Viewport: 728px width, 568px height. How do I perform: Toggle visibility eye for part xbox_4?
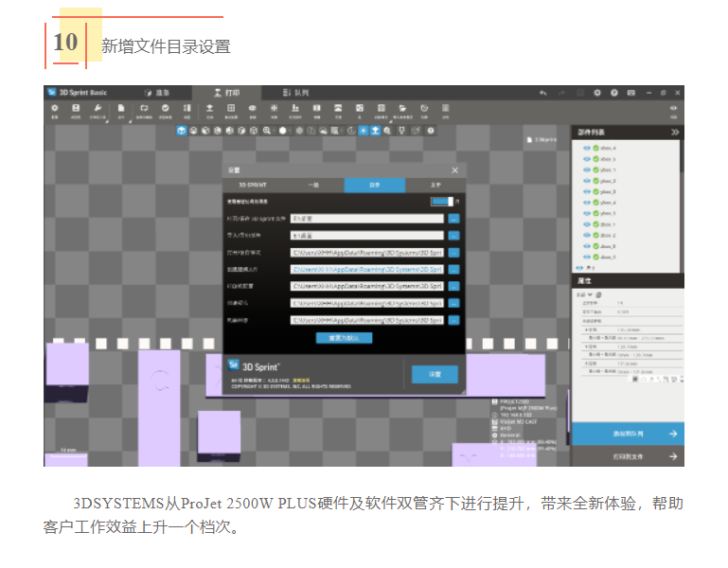click(587, 149)
